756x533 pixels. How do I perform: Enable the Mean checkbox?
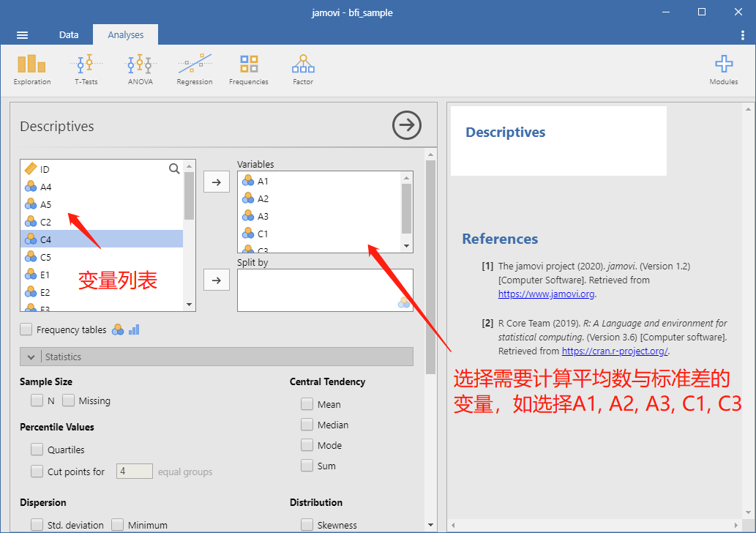(307, 403)
